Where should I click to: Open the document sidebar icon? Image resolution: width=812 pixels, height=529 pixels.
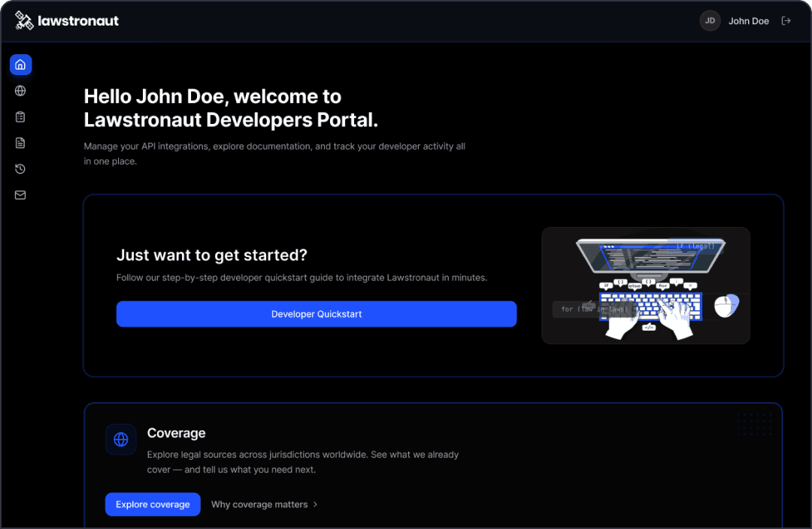(x=20, y=143)
